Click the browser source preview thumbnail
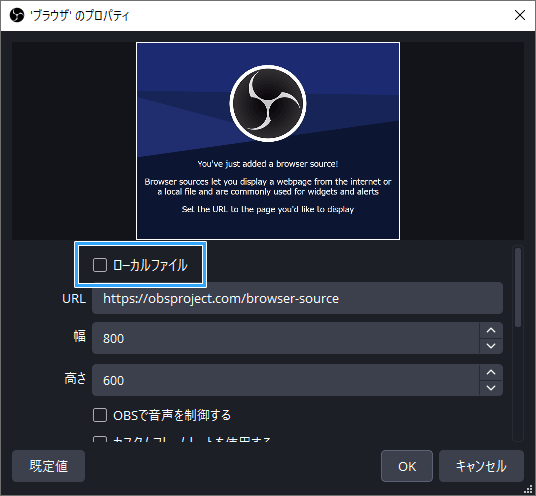Screen dimensions: 536x496 pyautogui.click(x=268, y=141)
